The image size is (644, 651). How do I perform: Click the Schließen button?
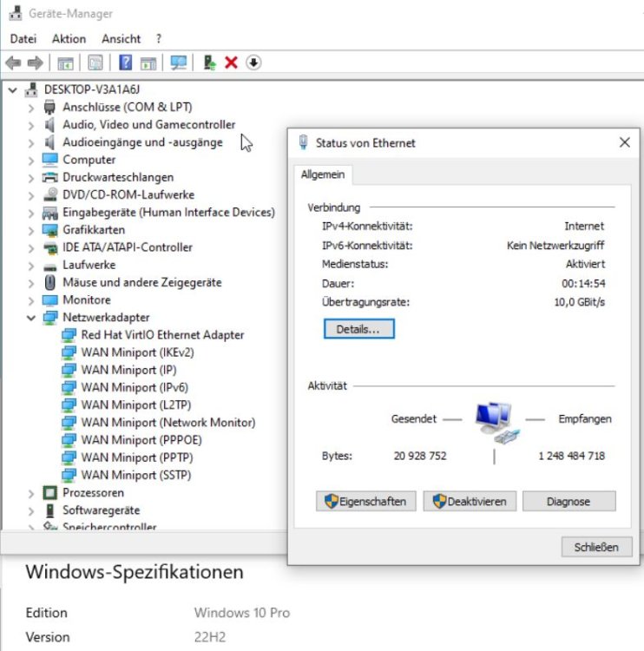tap(596, 547)
